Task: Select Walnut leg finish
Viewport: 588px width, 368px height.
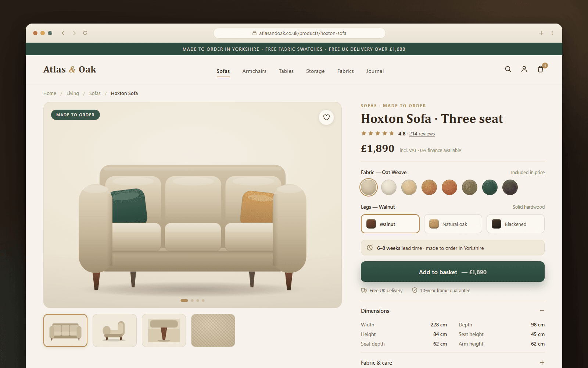Action: [390, 224]
